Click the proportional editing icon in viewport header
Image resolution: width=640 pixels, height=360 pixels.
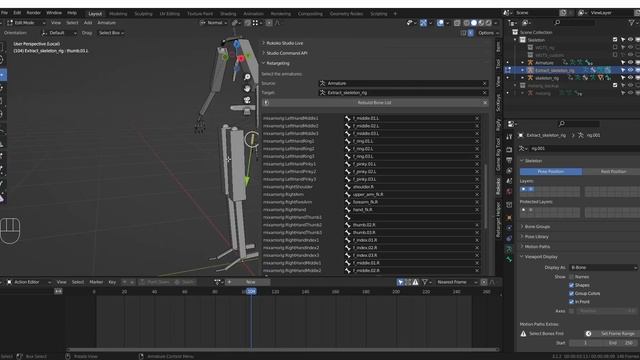coord(269,23)
